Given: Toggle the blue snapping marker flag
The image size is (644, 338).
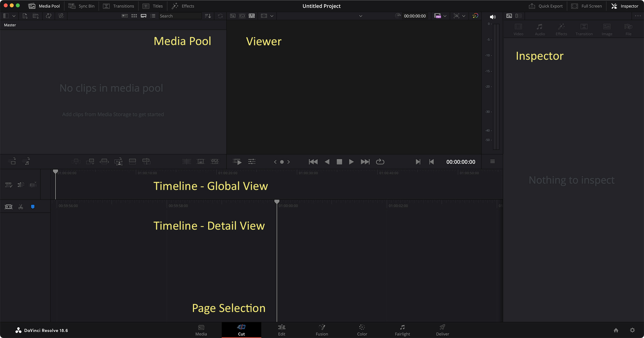Looking at the screenshot, I should point(33,207).
